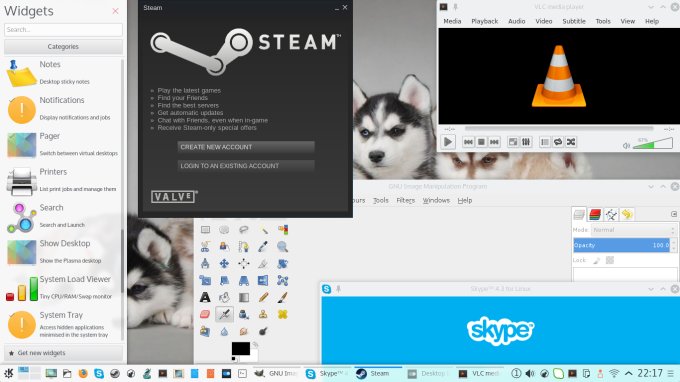Select the Select by Color tool

tap(283, 230)
